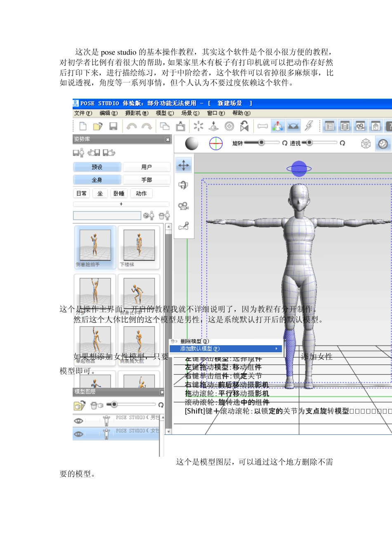Select the Camera tool in viewport toolbar
Viewport: 392px width, 555px height.
[183, 206]
